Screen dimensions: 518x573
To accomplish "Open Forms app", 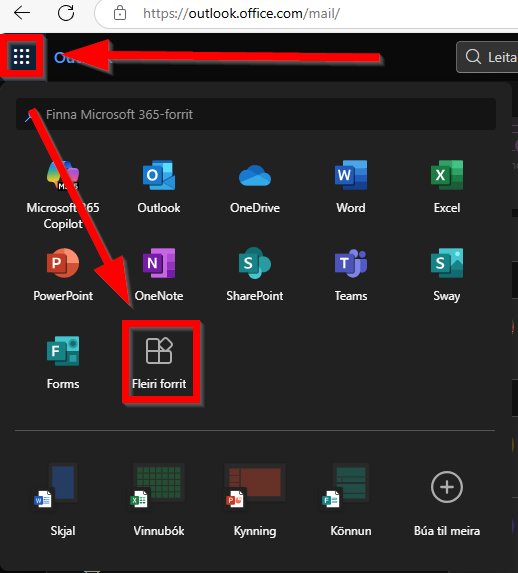I will [x=63, y=363].
